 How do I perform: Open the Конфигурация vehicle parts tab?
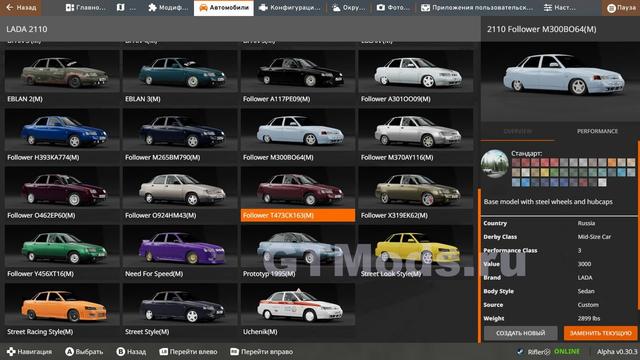pyautogui.click(x=290, y=8)
